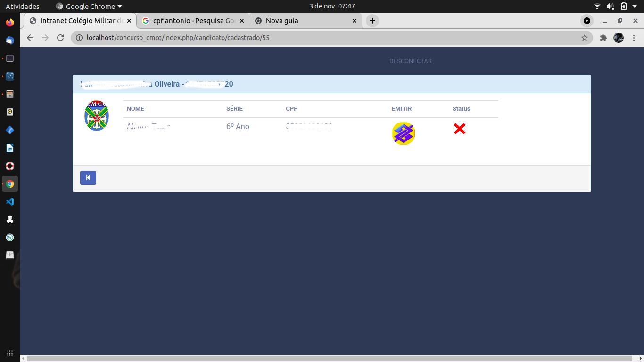
Task: Close the cpf antonio Google search tab
Action: tap(242, 21)
